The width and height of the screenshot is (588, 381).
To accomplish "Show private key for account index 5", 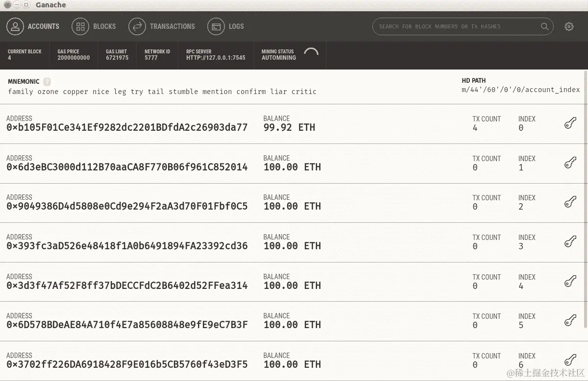I will [570, 321].
